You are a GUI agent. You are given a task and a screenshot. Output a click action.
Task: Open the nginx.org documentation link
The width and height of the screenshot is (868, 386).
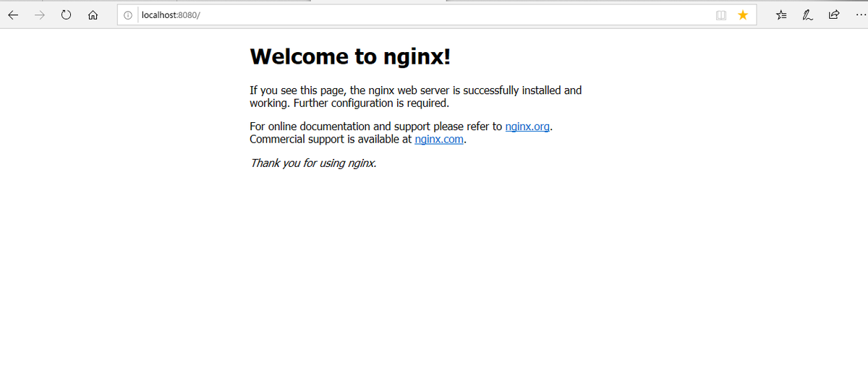528,126
